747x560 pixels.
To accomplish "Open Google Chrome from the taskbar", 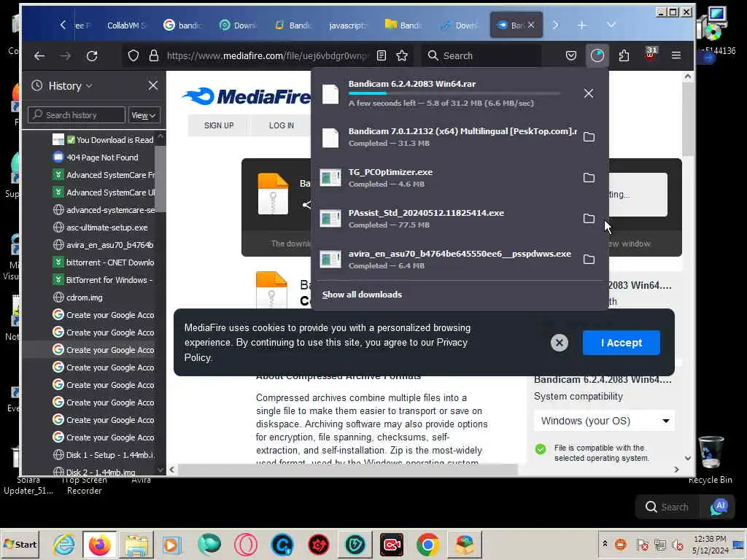I will (427, 545).
